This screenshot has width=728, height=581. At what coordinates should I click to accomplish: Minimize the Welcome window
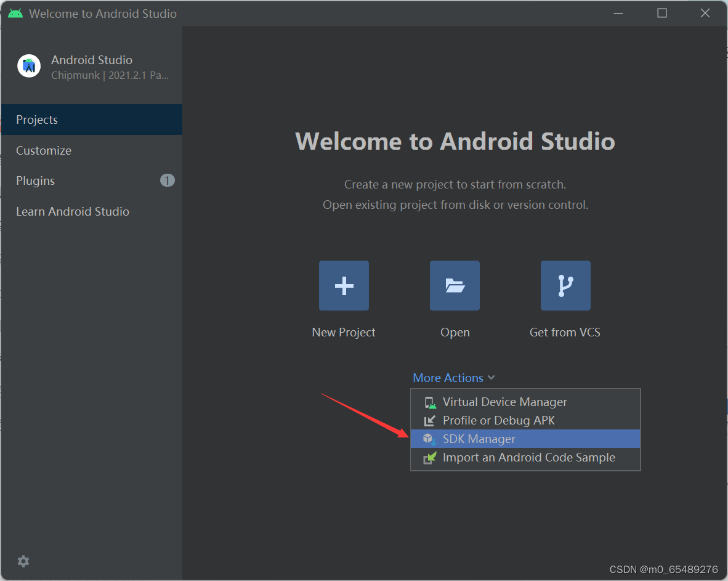pyautogui.click(x=618, y=14)
